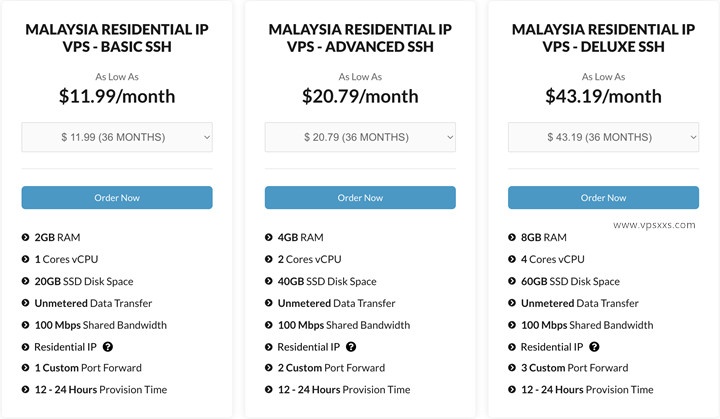The height and width of the screenshot is (419, 720).
Task: Click the arrow bullet beside 2GB RAM
Action: click(x=25, y=237)
